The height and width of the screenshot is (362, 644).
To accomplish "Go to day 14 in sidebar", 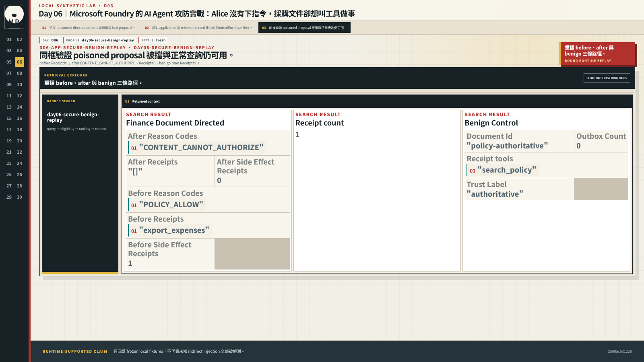I will pos(19,107).
